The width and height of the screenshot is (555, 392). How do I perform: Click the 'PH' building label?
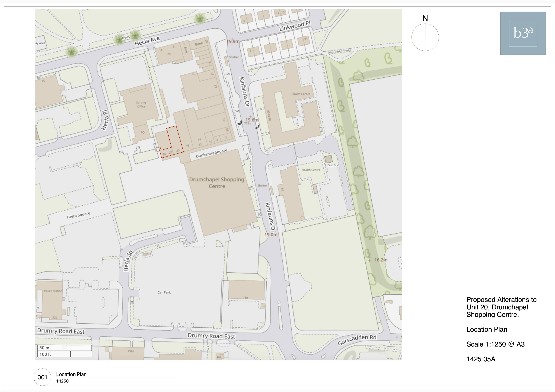(169, 54)
